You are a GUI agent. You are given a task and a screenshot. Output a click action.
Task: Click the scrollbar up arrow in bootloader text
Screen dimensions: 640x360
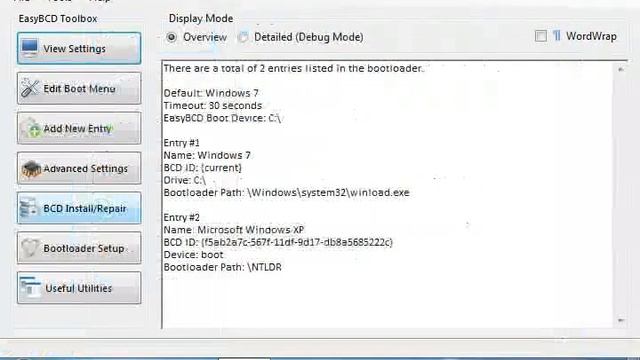(x=621, y=69)
